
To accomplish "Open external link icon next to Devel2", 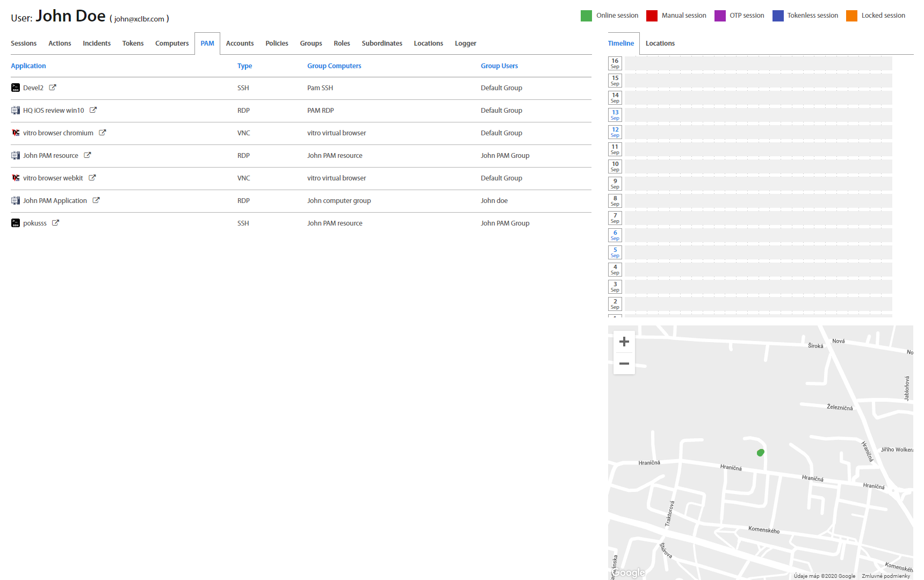I will tap(53, 88).
